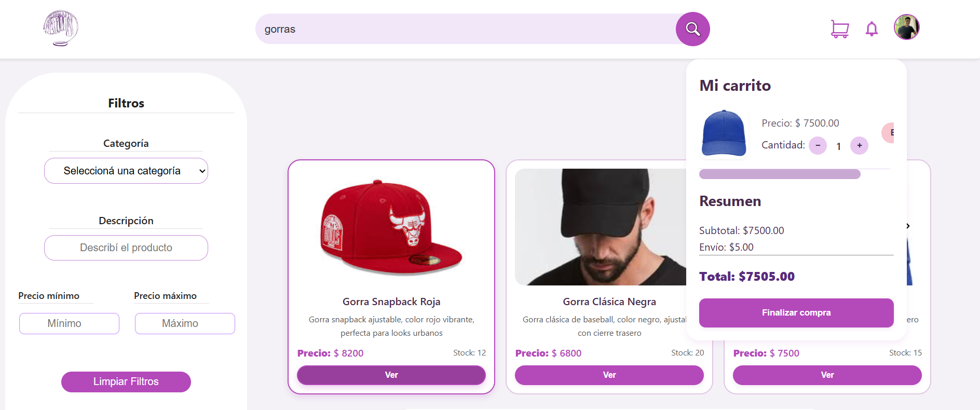
Task: Click the Finalizar compra button
Action: 796,313
